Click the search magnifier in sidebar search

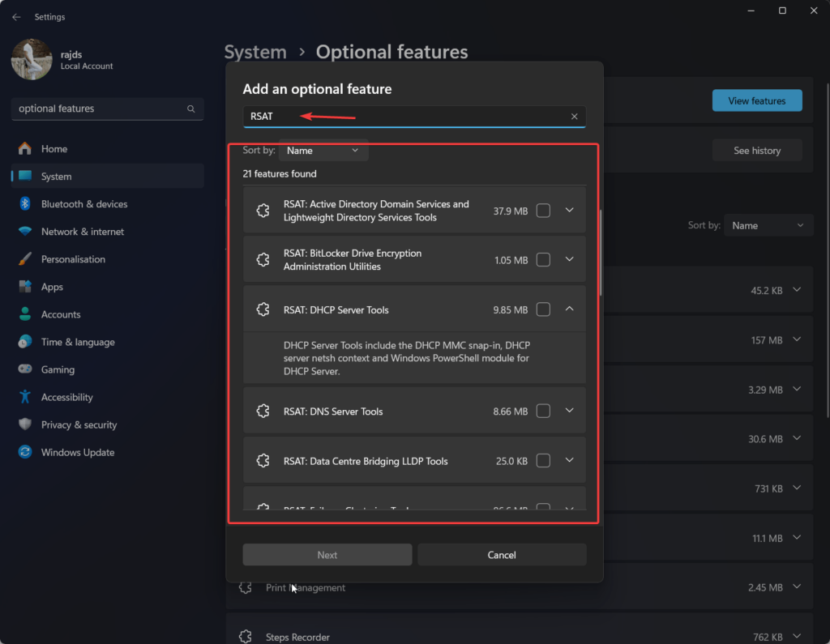pyautogui.click(x=191, y=109)
